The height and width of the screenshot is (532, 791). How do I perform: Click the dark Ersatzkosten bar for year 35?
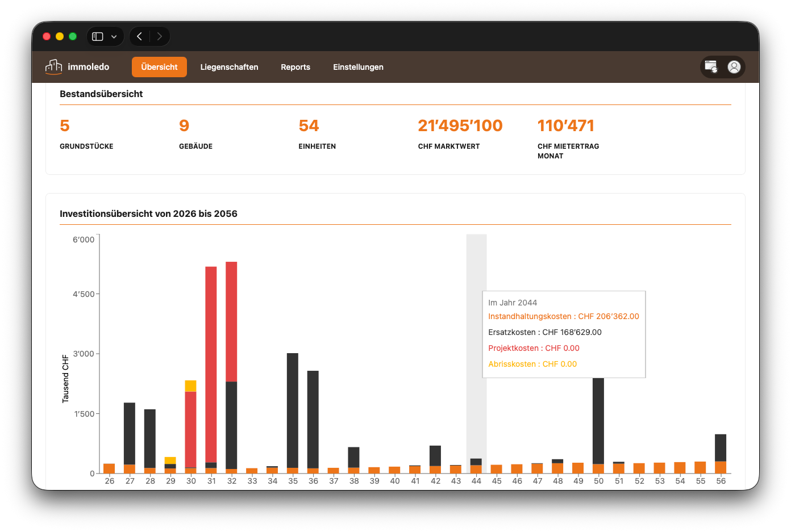[293, 410]
